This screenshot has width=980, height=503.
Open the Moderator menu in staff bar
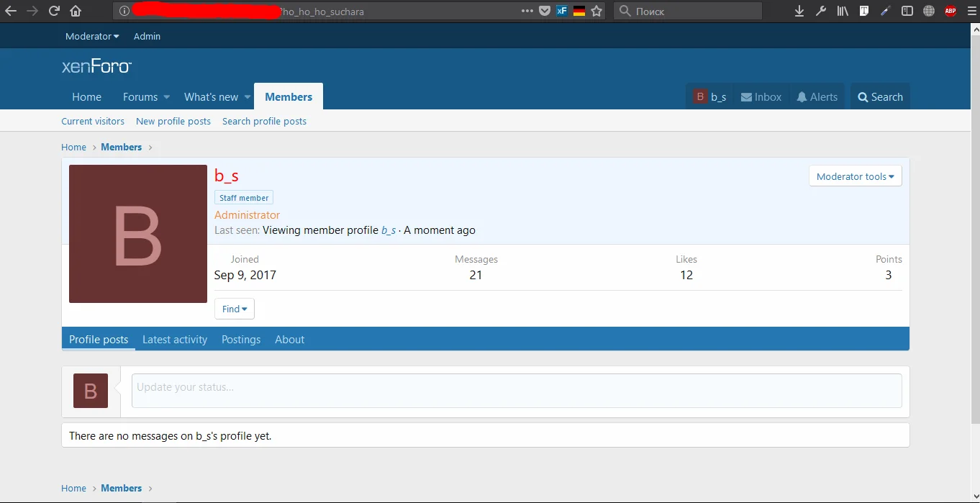pyautogui.click(x=92, y=36)
